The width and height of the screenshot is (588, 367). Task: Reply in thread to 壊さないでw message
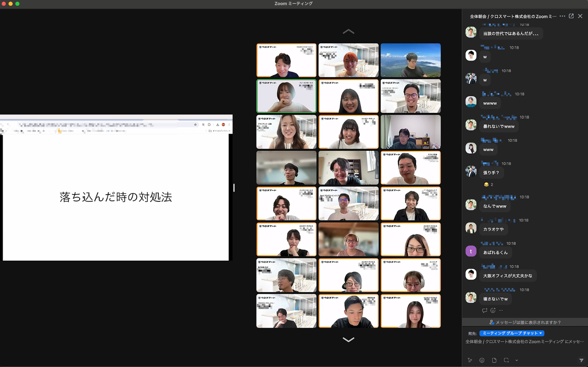(485, 311)
